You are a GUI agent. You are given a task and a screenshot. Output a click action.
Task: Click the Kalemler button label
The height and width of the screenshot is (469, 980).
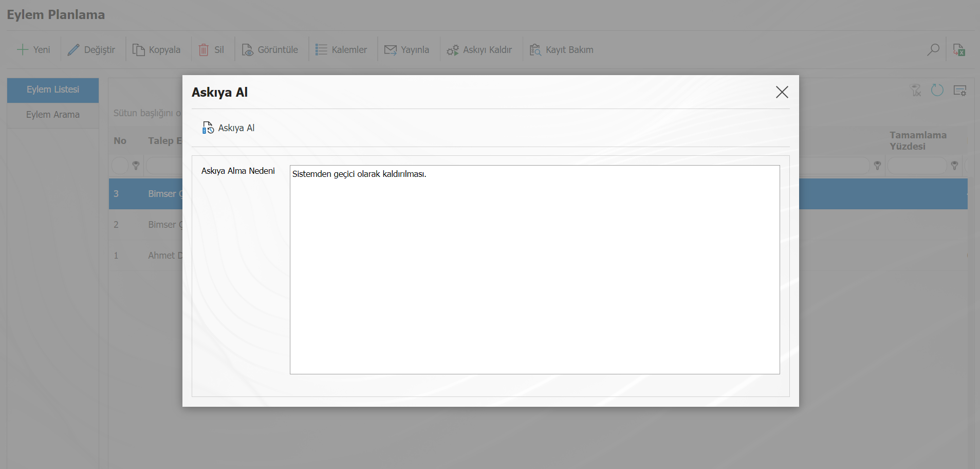(x=349, y=50)
